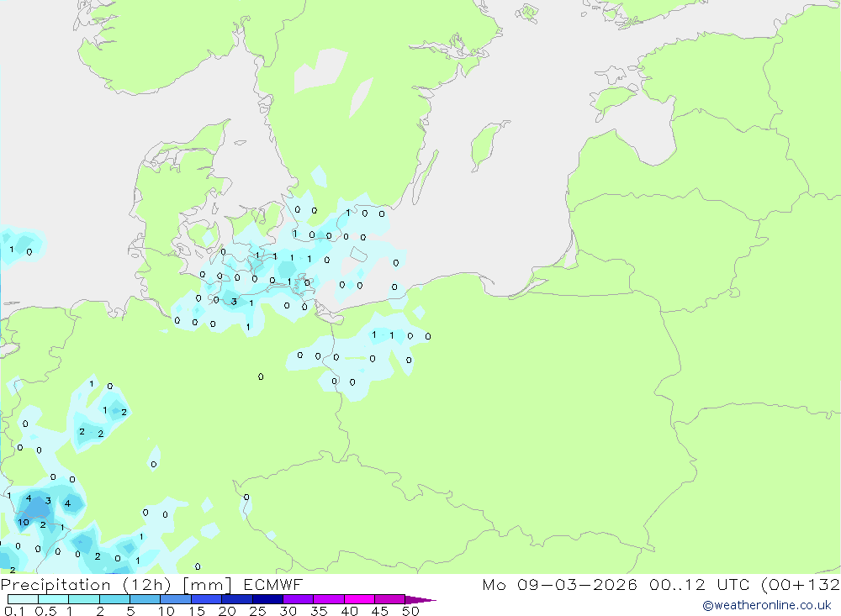Click the 20–25 mm dark blue swatch
Screen dimensions: 841x616
(x=237, y=599)
